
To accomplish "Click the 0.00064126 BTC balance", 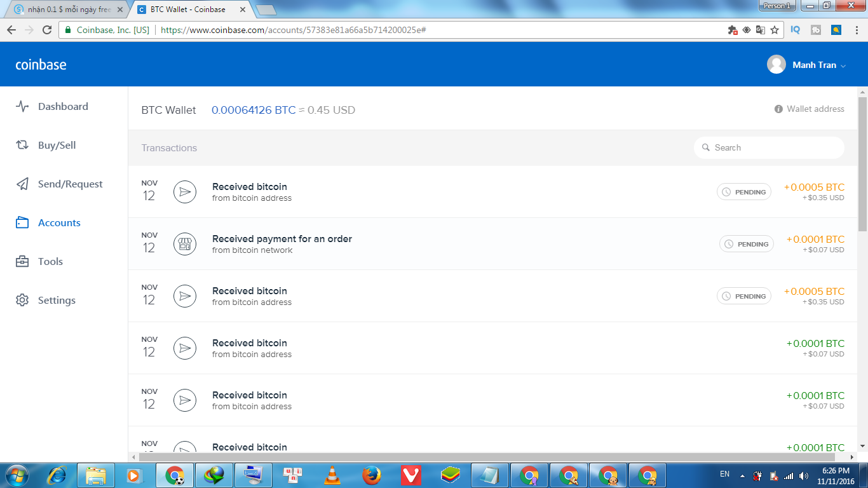I will tap(254, 110).
